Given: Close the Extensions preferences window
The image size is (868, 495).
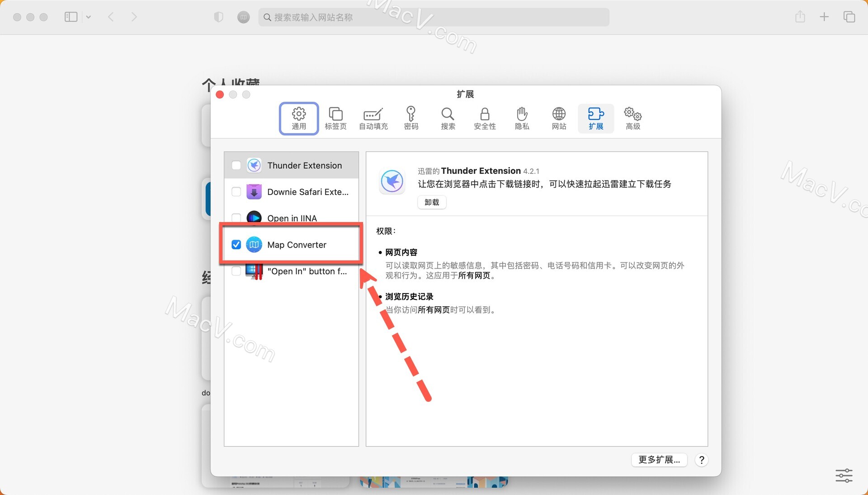Looking at the screenshot, I should pos(220,95).
